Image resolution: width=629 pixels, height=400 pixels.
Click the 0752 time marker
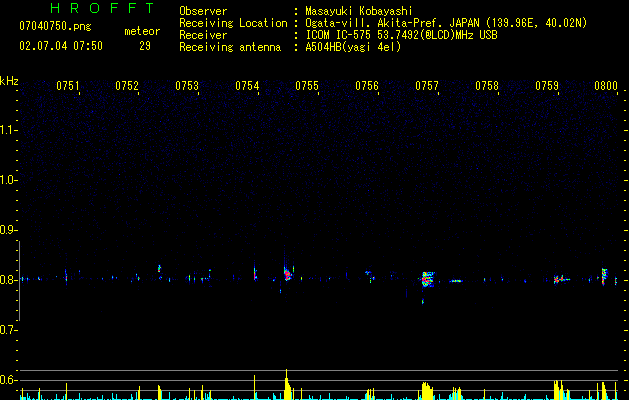pyautogui.click(x=127, y=86)
